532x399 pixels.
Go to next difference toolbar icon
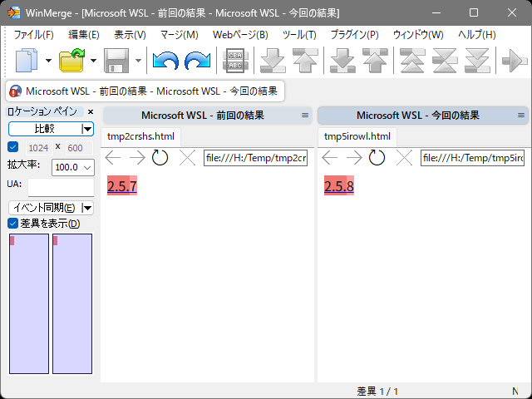click(273, 61)
